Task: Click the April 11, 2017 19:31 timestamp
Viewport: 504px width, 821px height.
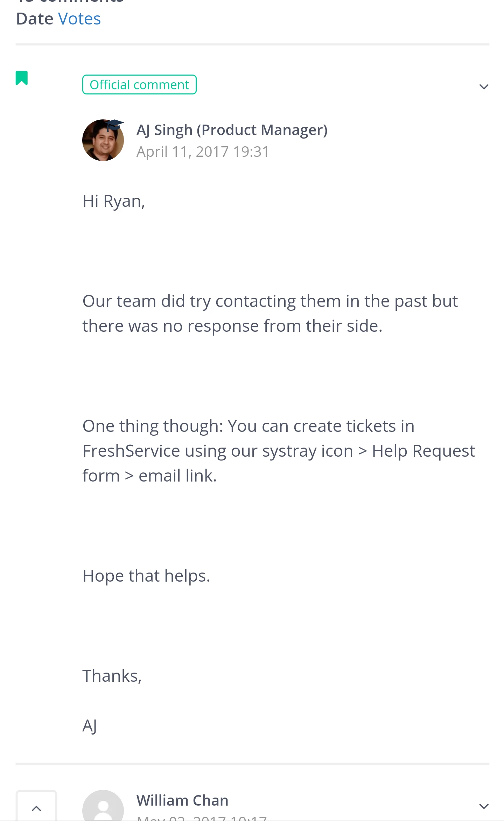Action: click(x=203, y=152)
